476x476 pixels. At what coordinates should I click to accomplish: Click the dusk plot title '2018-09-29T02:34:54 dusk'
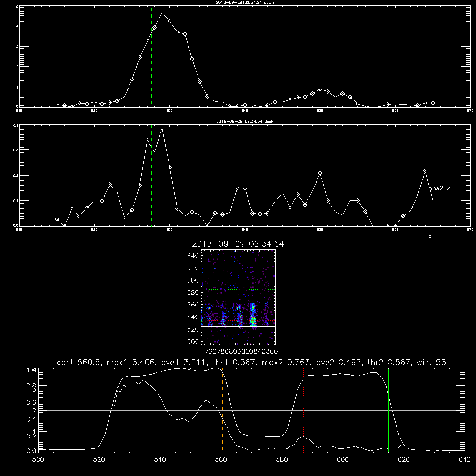click(245, 121)
